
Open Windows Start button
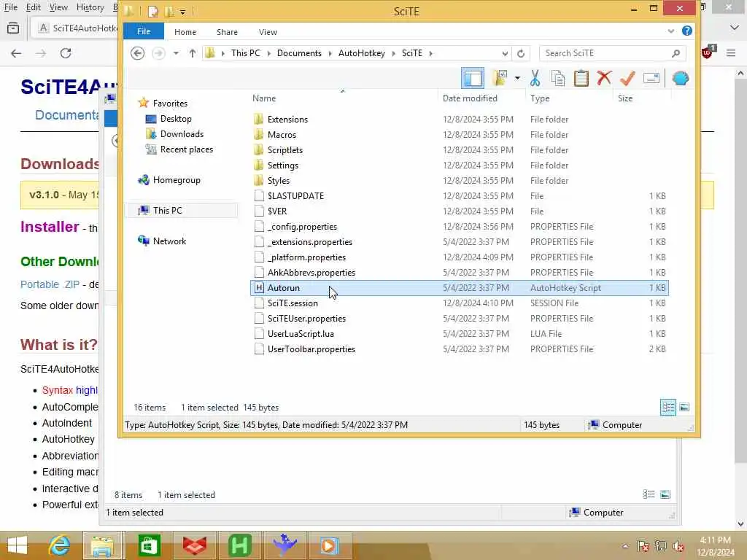coord(18,545)
